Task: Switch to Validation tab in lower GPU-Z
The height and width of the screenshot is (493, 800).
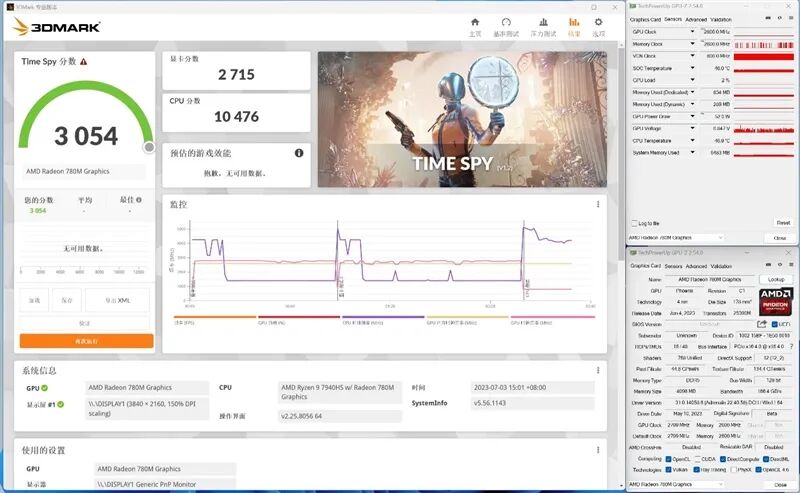Action: [x=721, y=266]
